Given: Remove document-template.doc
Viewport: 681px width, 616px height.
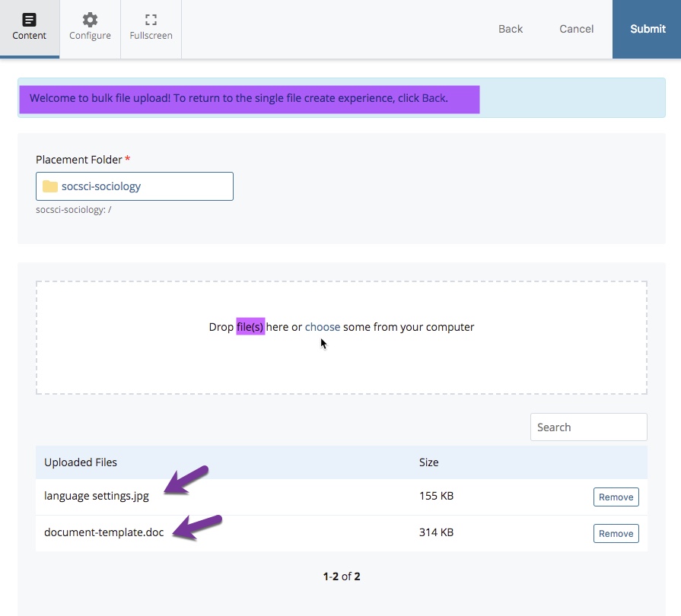Looking at the screenshot, I should coord(616,534).
